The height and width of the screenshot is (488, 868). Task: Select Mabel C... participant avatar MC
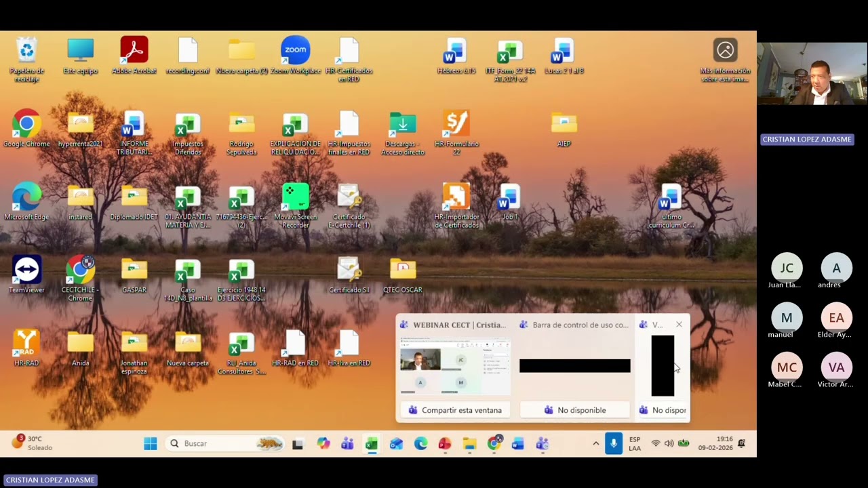pos(787,367)
